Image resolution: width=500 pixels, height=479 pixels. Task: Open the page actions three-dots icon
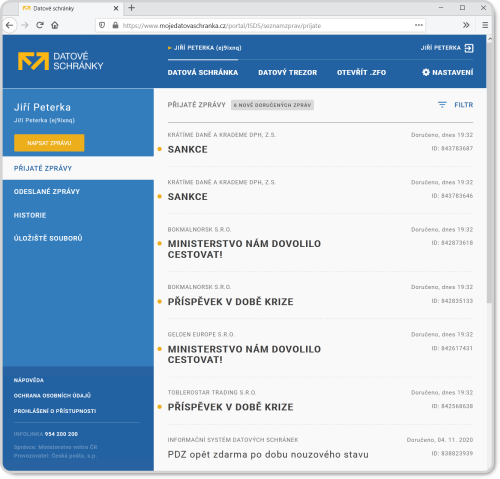(419, 25)
